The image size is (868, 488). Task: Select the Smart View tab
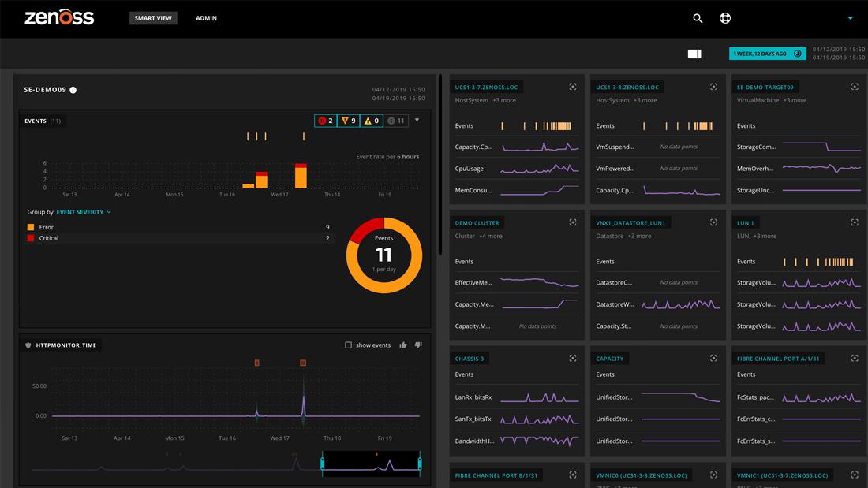coord(153,18)
